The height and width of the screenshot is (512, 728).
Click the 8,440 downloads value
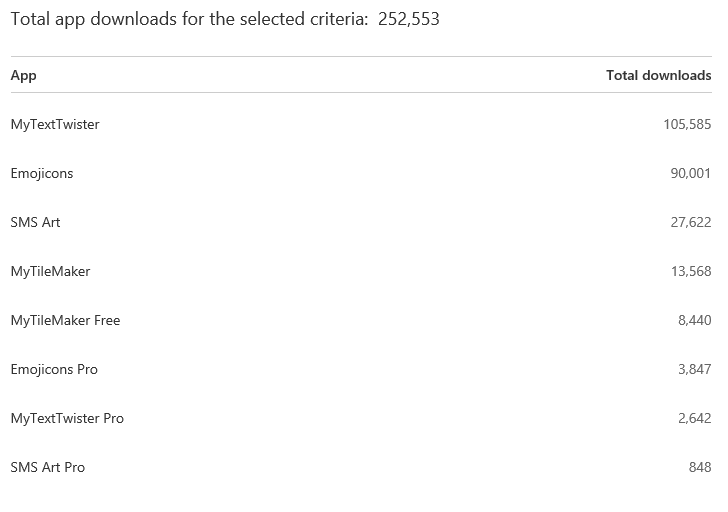pyautogui.click(x=694, y=320)
